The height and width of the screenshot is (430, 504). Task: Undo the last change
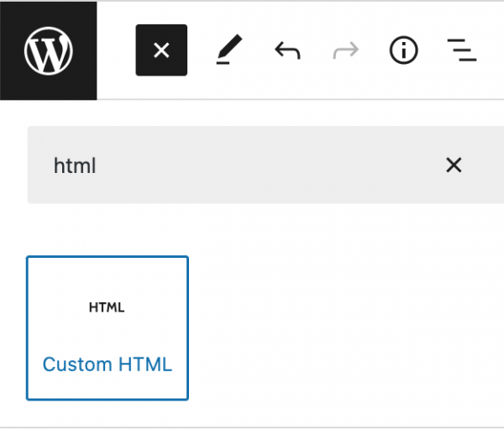[x=287, y=50]
